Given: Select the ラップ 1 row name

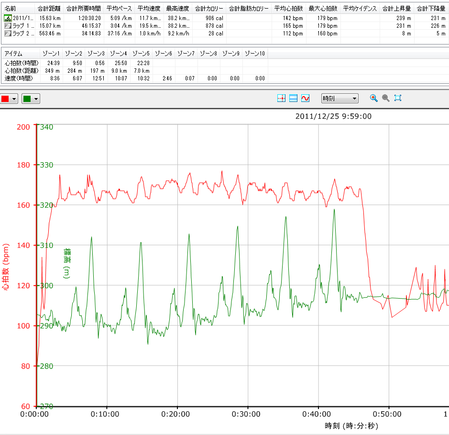Looking at the screenshot, I should tap(23, 26).
